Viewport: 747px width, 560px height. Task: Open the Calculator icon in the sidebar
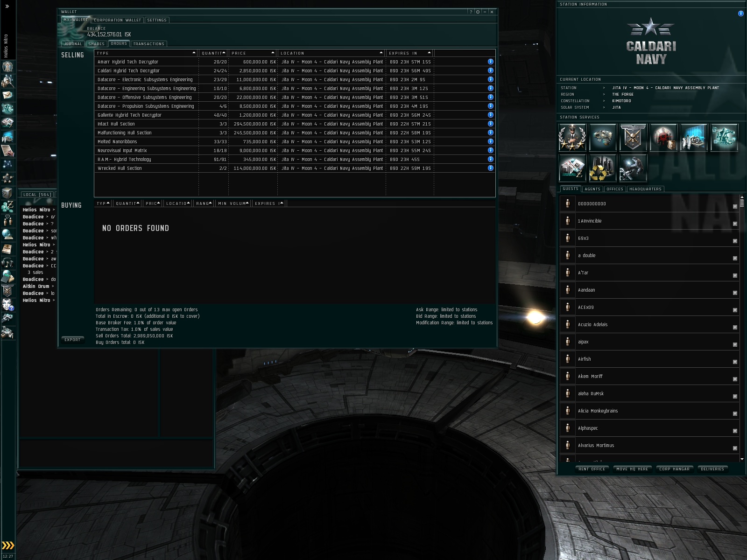pyautogui.click(x=8, y=276)
